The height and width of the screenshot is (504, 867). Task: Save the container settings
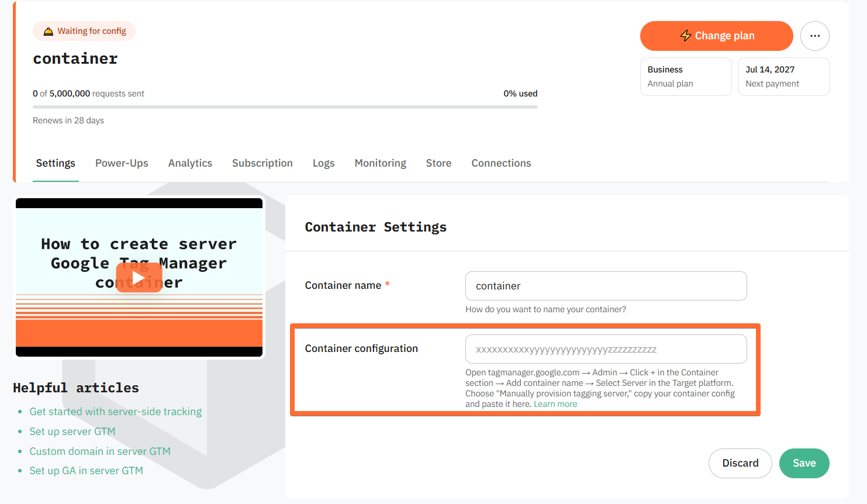pos(804,463)
